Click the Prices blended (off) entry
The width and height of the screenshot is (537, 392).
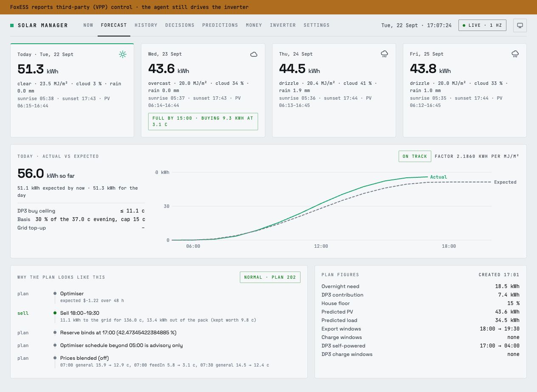pyautogui.click(x=159, y=361)
